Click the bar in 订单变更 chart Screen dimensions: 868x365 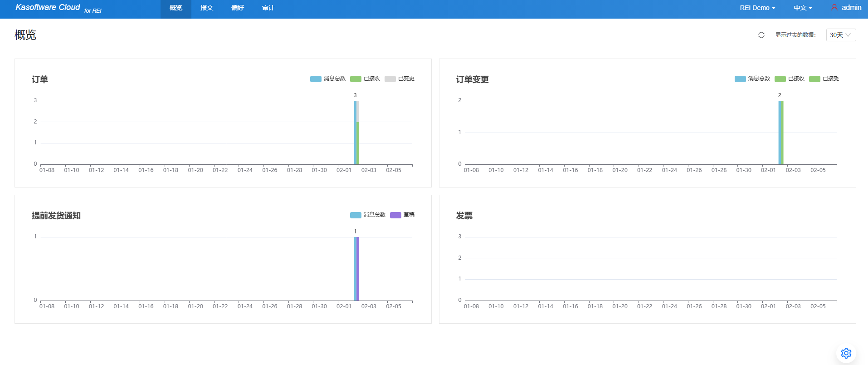[x=780, y=133]
